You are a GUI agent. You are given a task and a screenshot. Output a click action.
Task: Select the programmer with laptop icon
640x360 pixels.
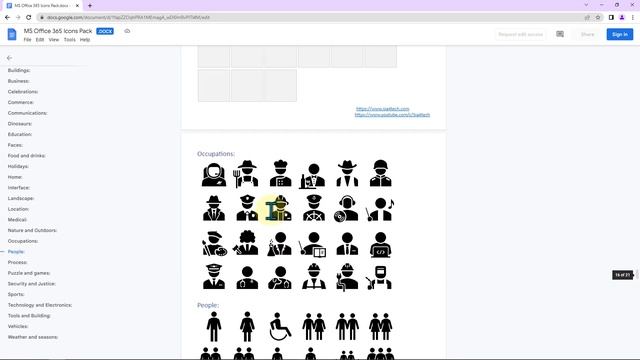coord(380,244)
